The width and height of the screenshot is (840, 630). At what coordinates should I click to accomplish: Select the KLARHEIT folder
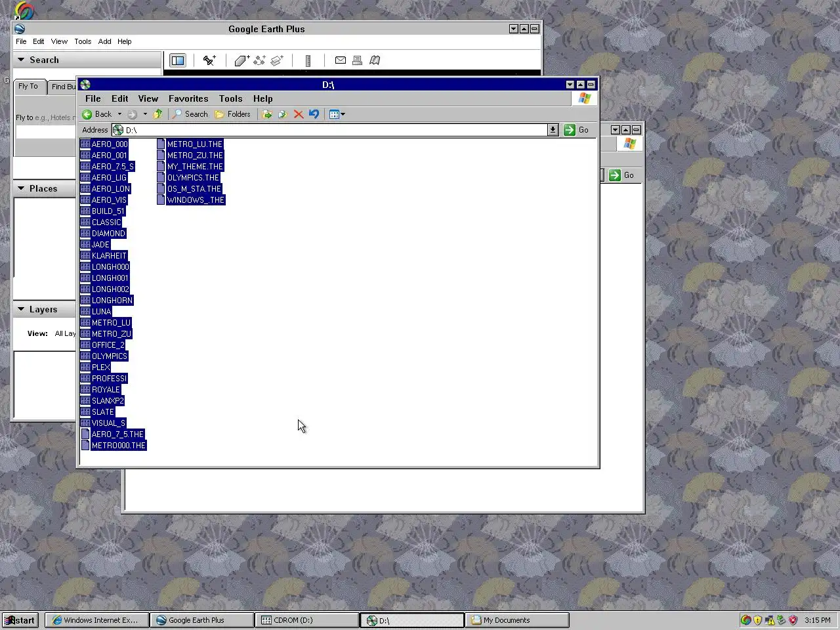pos(104,256)
